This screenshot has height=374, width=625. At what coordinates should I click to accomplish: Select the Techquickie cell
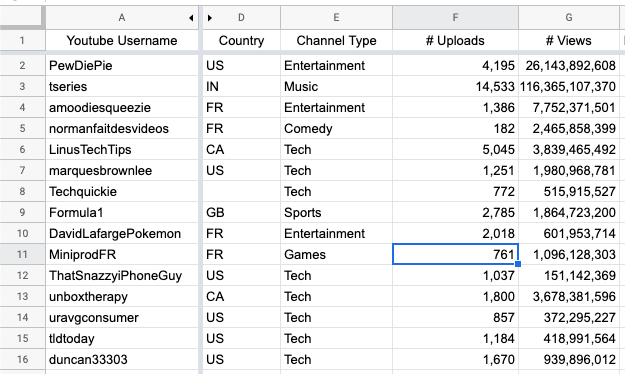[122, 191]
